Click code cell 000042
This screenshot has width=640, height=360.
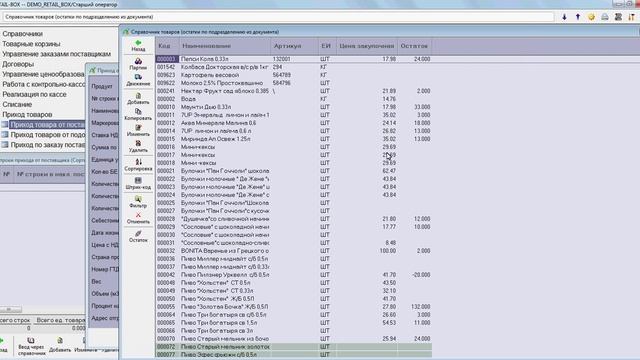click(166, 275)
